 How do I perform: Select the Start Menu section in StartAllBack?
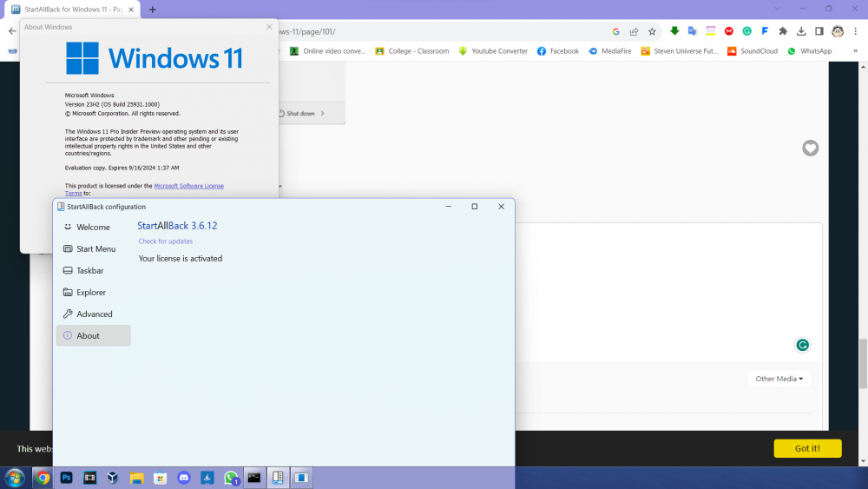[x=95, y=249]
